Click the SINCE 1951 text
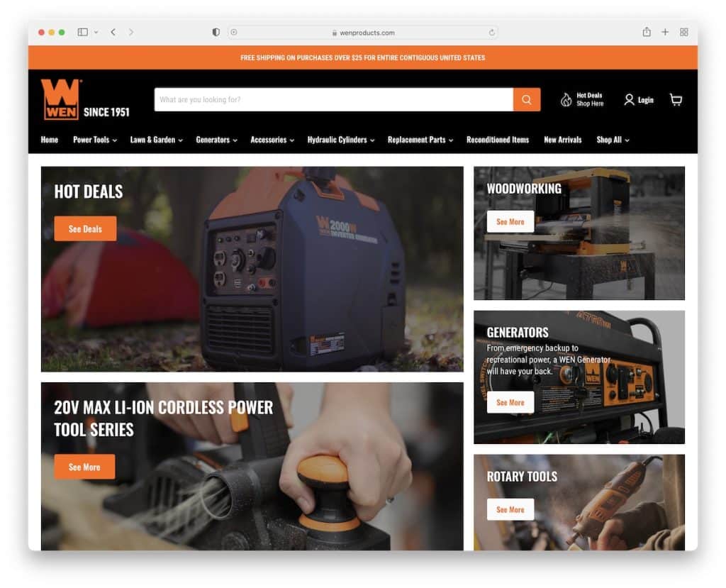 coord(106,112)
